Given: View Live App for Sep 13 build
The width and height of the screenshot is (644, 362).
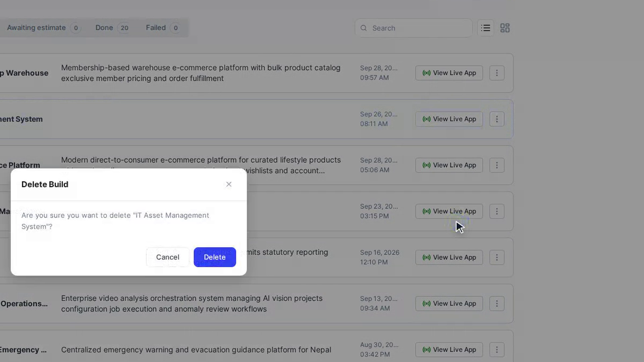Looking at the screenshot, I should coord(449,303).
